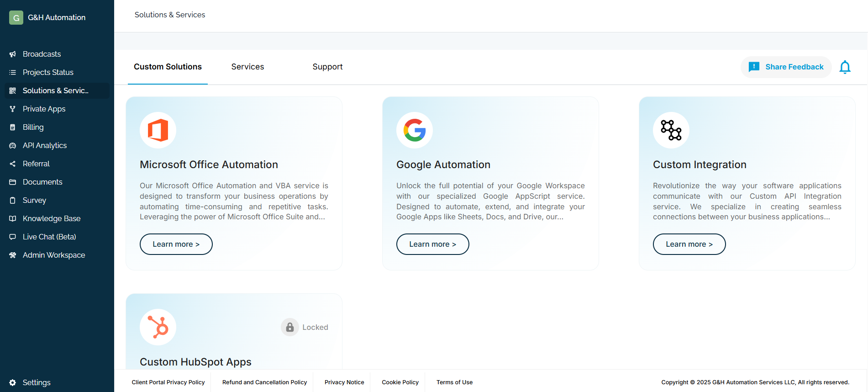Open the Terms of Use link
This screenshot has height=392, width=868.
454,382
